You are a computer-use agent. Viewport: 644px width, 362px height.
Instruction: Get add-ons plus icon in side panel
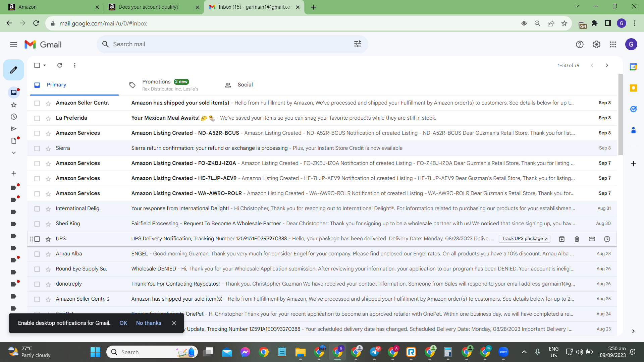pyautogui.click(x=633, y=164)
